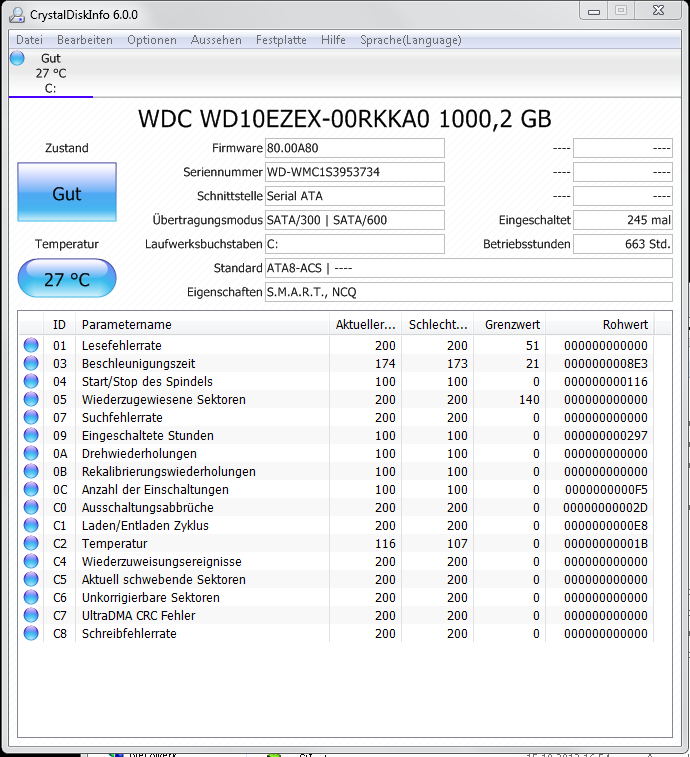This screenshot has height=757, width=690.
Task: Open the Bearbeiten menu
Action: 84,40
